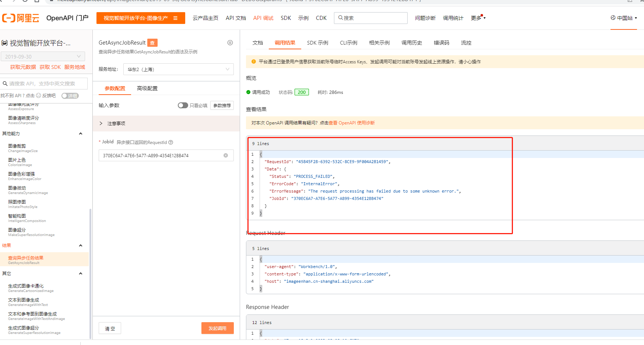
Task: Click the JobId input field
Action: [166, 155]
